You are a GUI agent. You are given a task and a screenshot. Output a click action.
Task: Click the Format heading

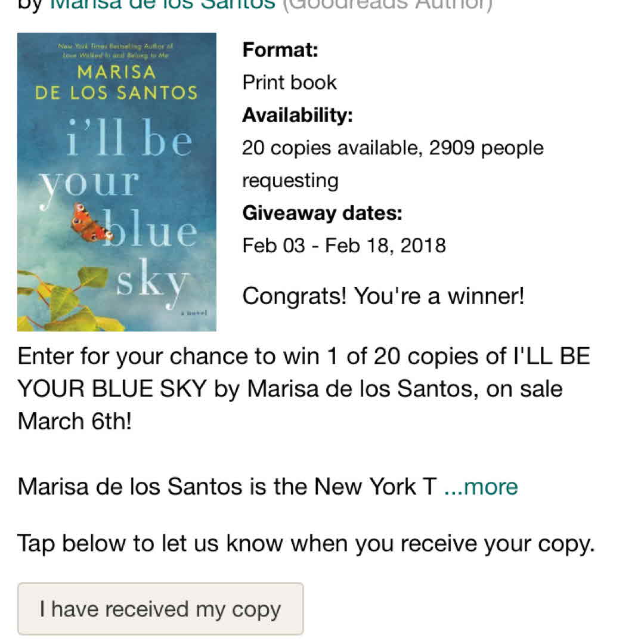280,49
